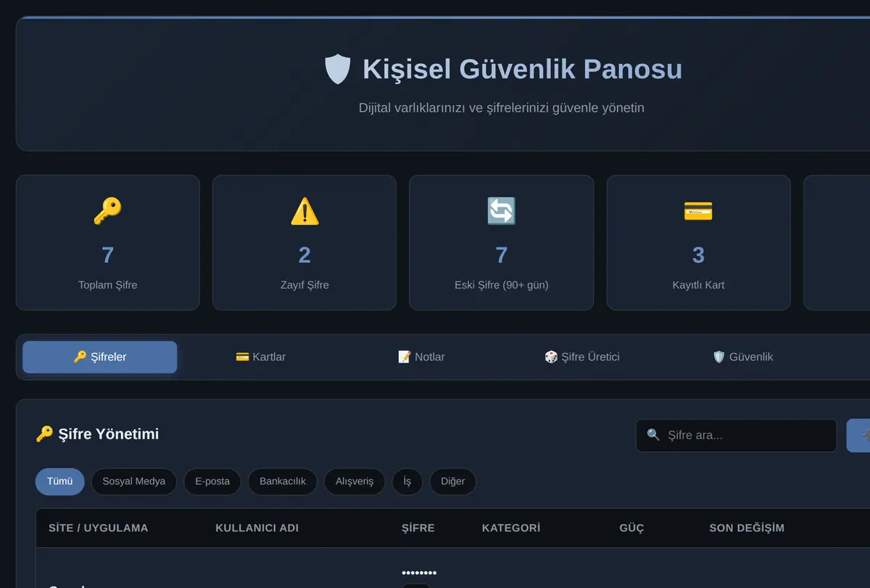Image resolution: width=870 pixels, height=588 pixels.
Task: Switch to the Kartlar tab
Action: click(261, 357)
